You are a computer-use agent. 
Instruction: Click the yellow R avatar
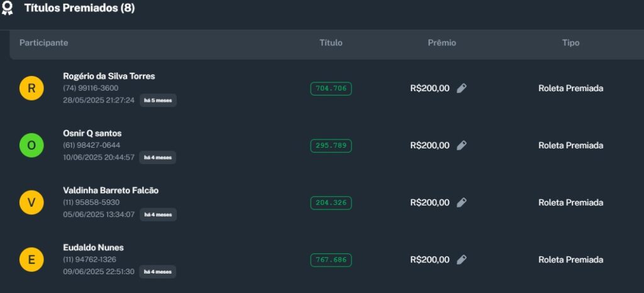[x=31, y=89]
